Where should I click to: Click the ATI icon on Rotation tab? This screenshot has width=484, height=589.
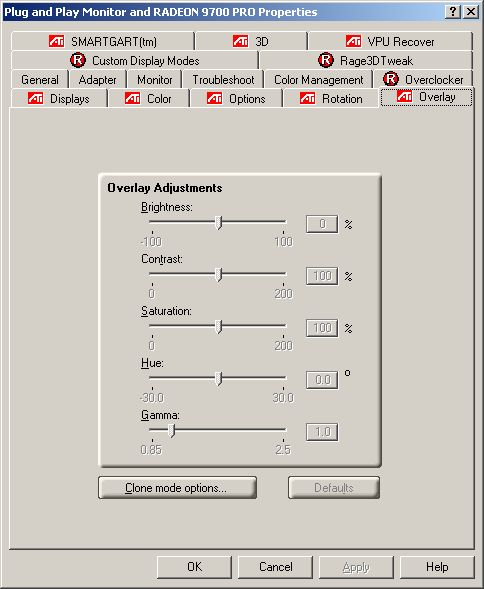click(x=307, y=98)
